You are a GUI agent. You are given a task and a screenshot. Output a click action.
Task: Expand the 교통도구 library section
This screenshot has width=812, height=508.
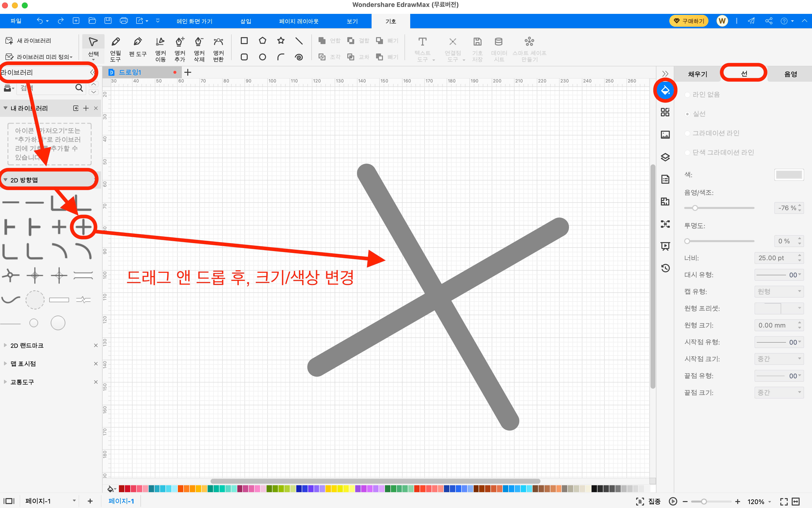pyautogui.click(x=5, y=382)
